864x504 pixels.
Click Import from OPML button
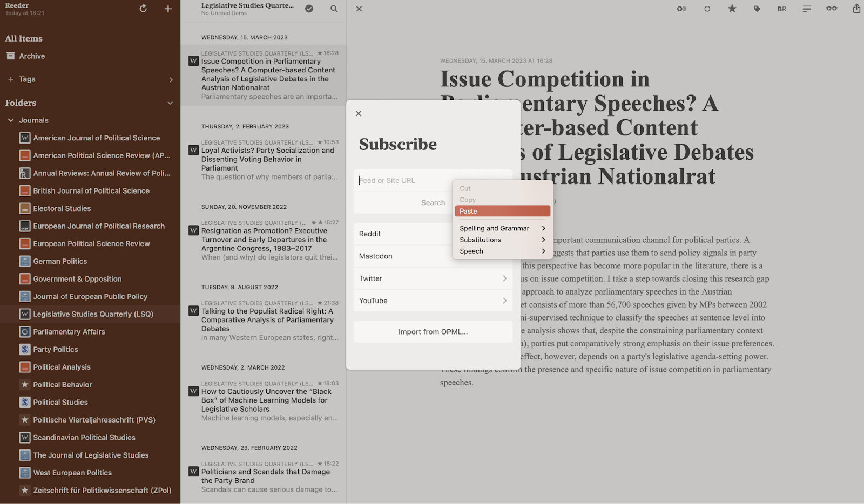click(433, 332)
